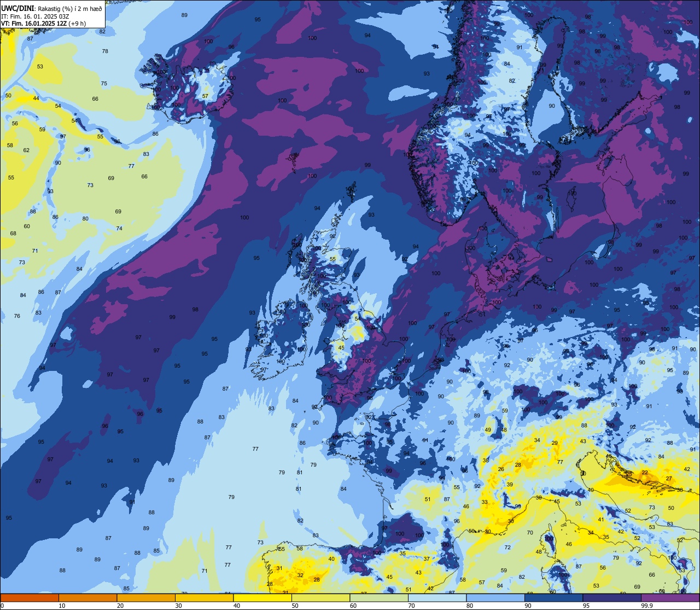Screen dimensions: 700x610
Task: Click the 80–90% light blue legend swatch
Action: pos(495,598)
